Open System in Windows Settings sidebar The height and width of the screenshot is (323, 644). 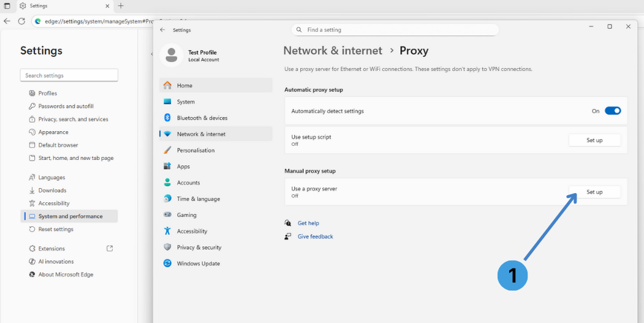click(216, 102)
